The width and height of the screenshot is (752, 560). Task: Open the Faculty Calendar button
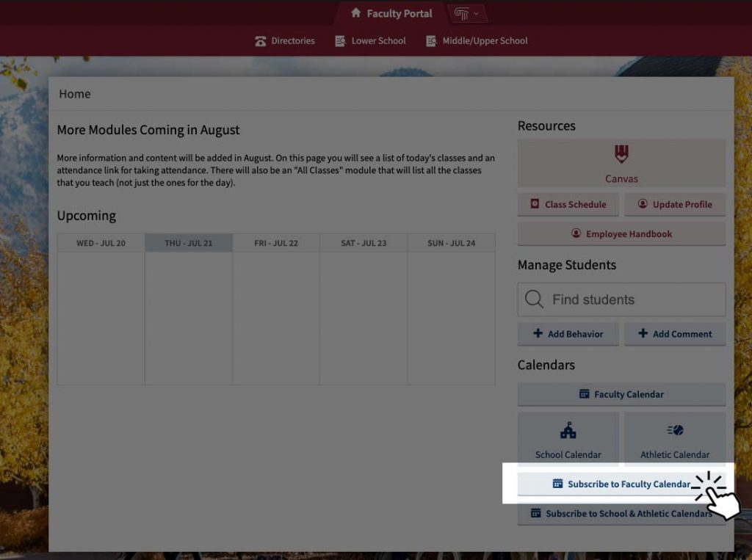(621, 394)
